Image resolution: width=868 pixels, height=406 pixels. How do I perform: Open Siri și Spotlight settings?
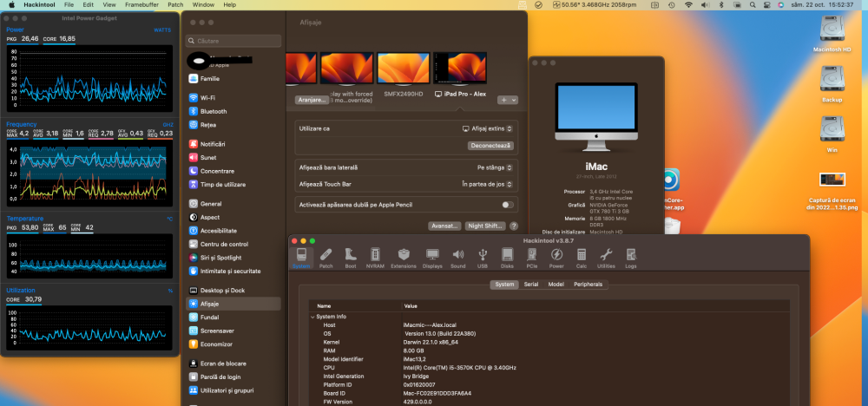233,258
